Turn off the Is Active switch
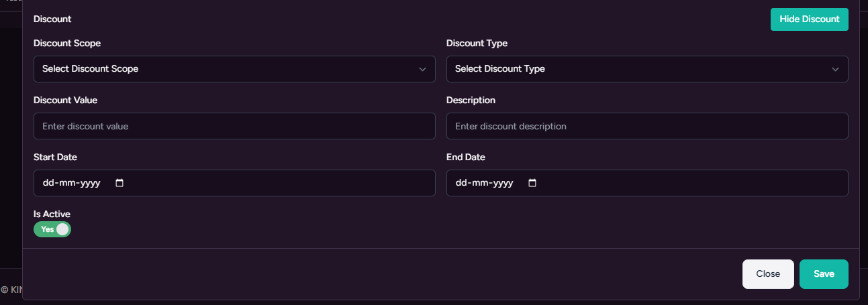868x305 pixels. (x=52, y=229)
